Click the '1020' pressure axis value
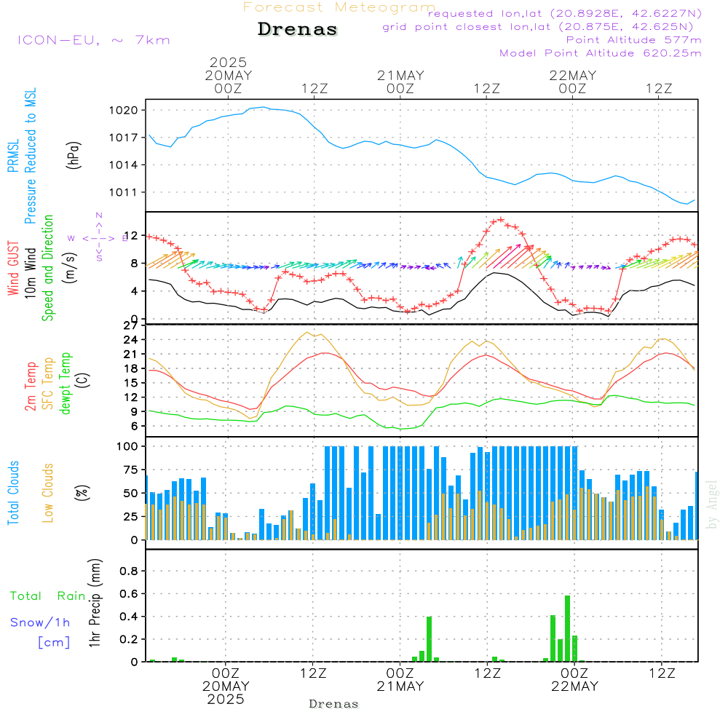The height and width of the screenshot is (728, 728). [124, 111]
